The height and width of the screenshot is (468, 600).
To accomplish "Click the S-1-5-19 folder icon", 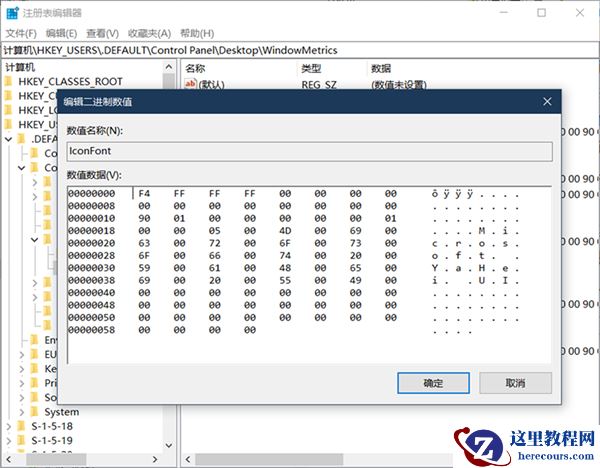I will pos(21,440).
